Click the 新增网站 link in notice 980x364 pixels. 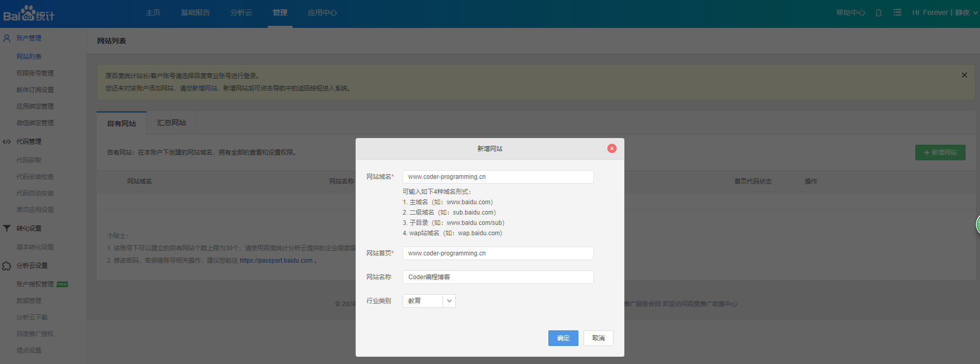[205, 88]
